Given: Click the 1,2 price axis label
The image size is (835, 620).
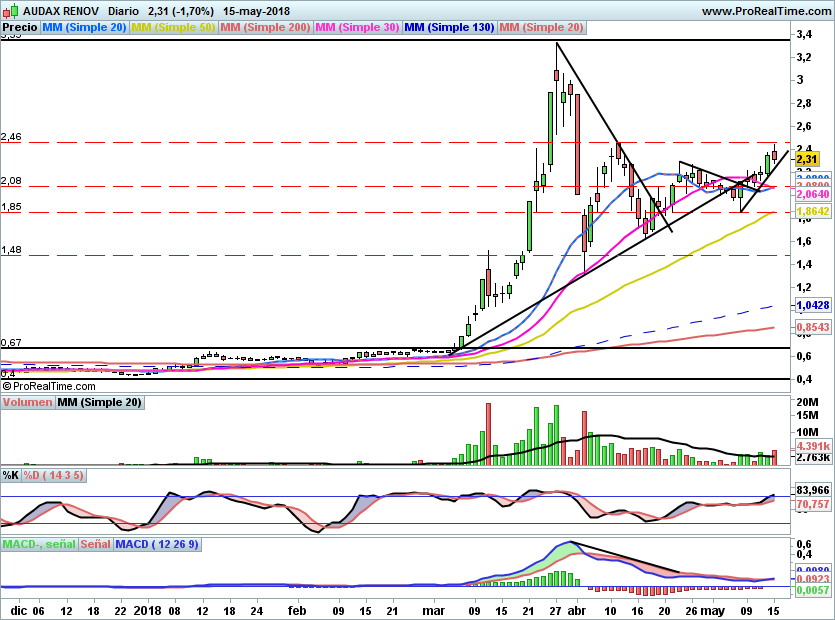Looking at the screenshot, I should tap(804, 288).
